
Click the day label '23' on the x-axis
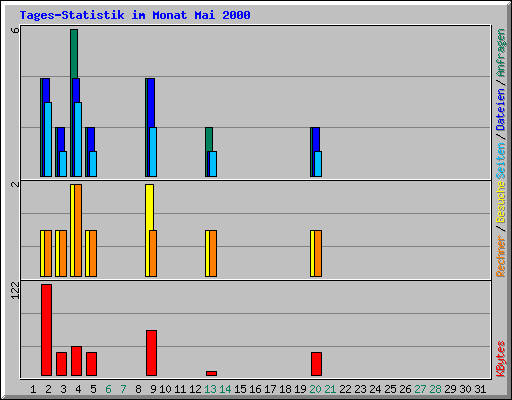(x=360, y=389)
